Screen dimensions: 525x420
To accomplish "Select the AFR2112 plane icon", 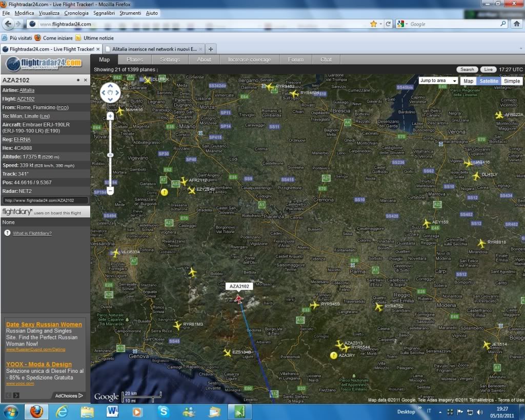I will point(184,181).
